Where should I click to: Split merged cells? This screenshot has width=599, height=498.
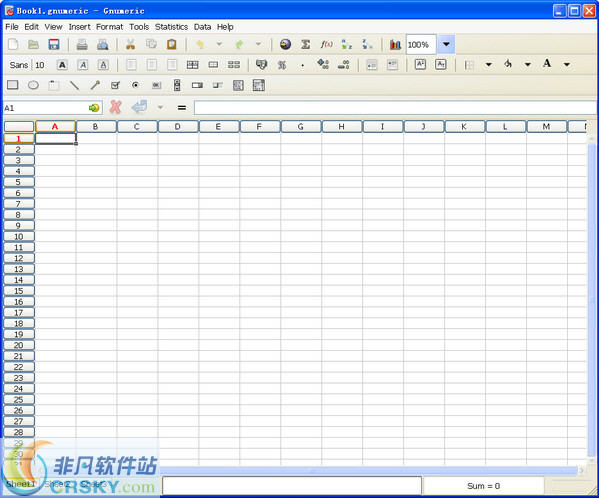tap(233, 65)
